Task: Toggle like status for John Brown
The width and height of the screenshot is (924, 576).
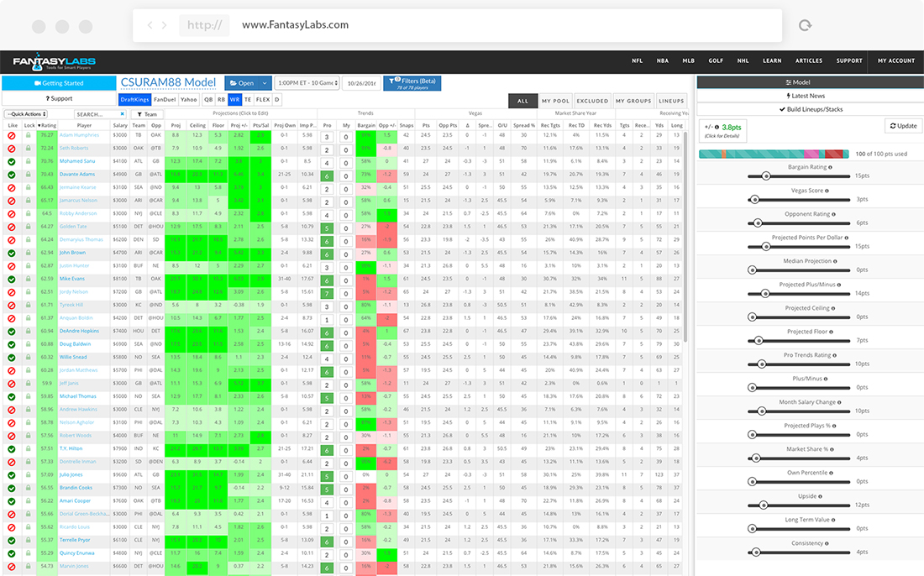Action: 11,253
